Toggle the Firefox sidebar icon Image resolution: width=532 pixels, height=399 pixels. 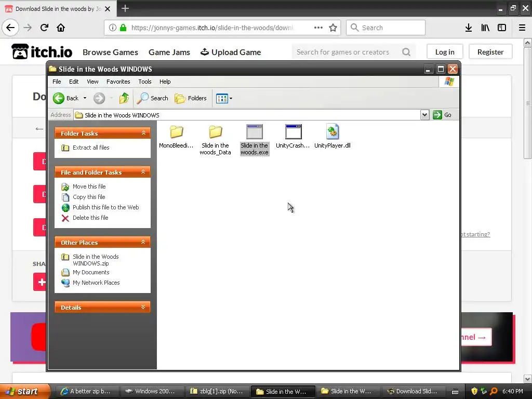coord(502,28)
